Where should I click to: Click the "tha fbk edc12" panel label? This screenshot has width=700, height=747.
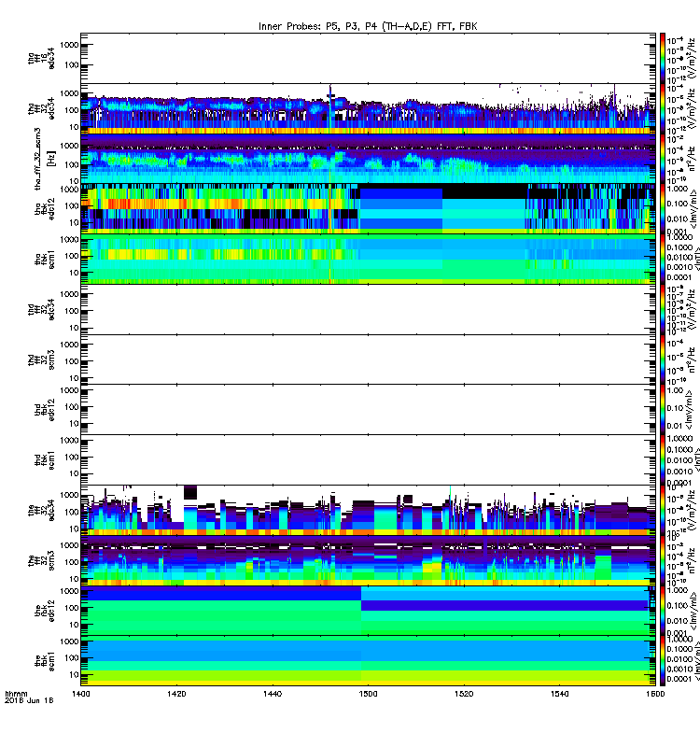pyautogui.click(x=45, y=209)
